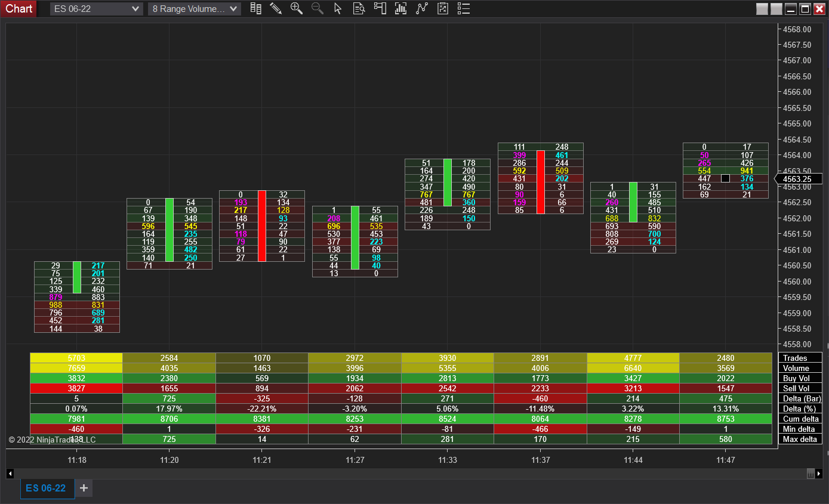Open the Chart Trader icon

click(x=380, y=8)
